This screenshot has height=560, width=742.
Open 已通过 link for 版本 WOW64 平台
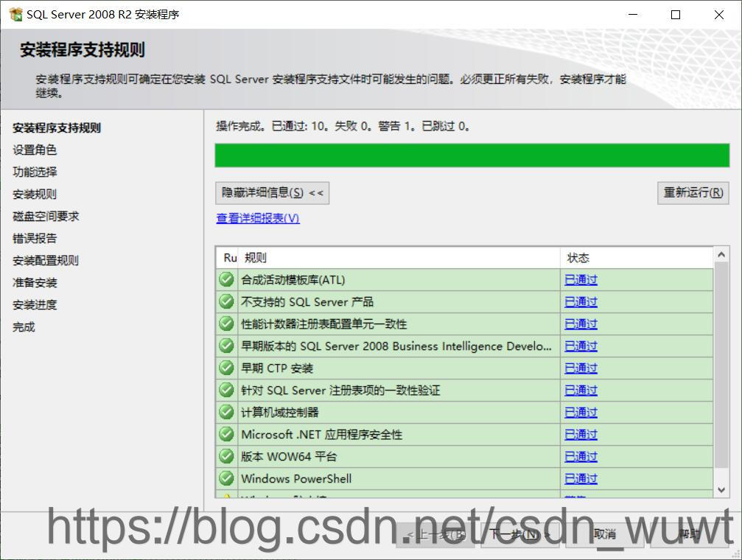tap(581, 456)
